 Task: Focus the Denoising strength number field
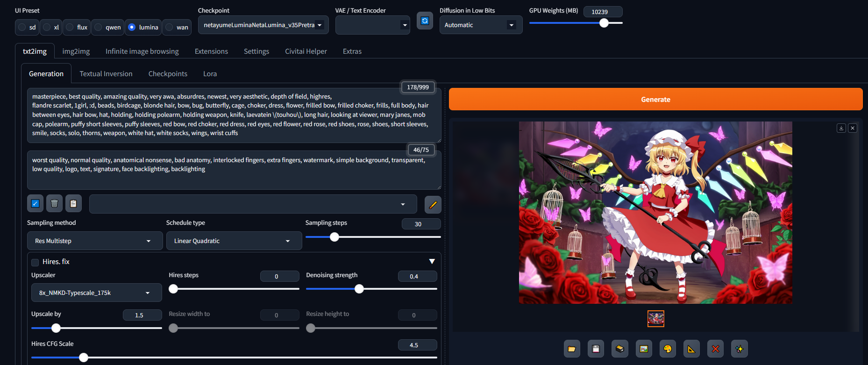(418, 276)
